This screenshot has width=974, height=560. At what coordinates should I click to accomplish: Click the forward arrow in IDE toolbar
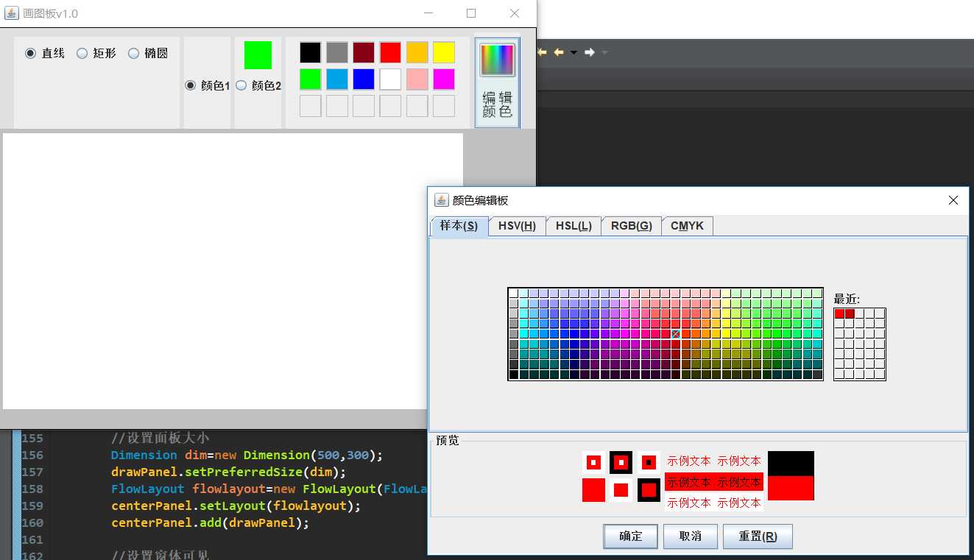[589, 52]
